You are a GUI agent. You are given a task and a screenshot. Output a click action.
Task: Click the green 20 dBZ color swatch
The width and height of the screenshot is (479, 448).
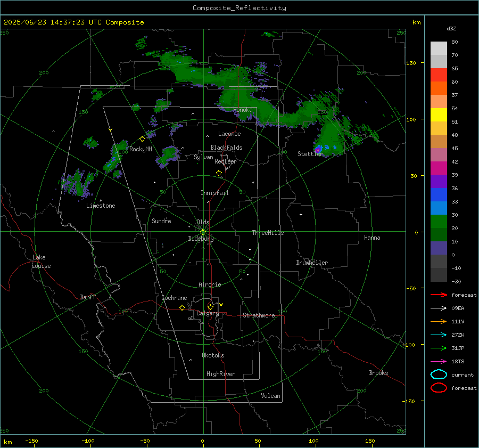coord(439,221)
